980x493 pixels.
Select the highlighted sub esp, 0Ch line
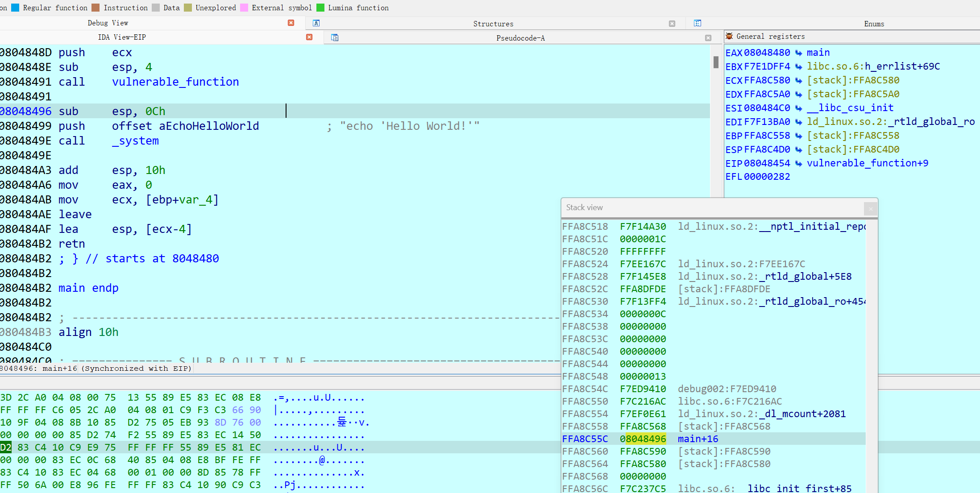[x=355, y=111]
